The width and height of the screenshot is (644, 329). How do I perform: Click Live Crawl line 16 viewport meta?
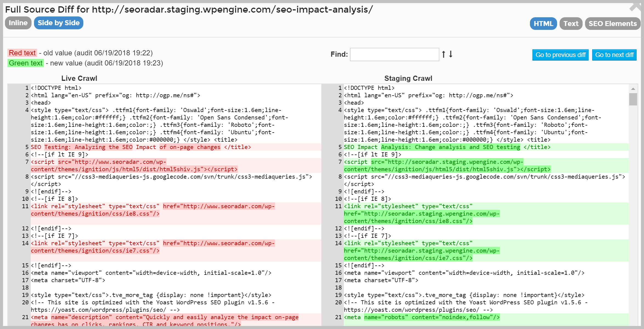[151, 273]
